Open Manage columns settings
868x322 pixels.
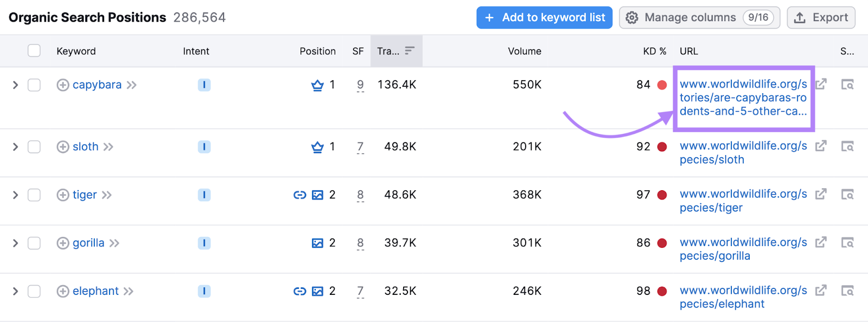(699, 18)
